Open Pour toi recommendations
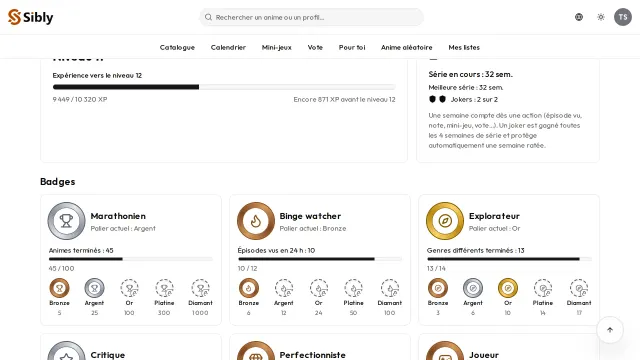 352,47
